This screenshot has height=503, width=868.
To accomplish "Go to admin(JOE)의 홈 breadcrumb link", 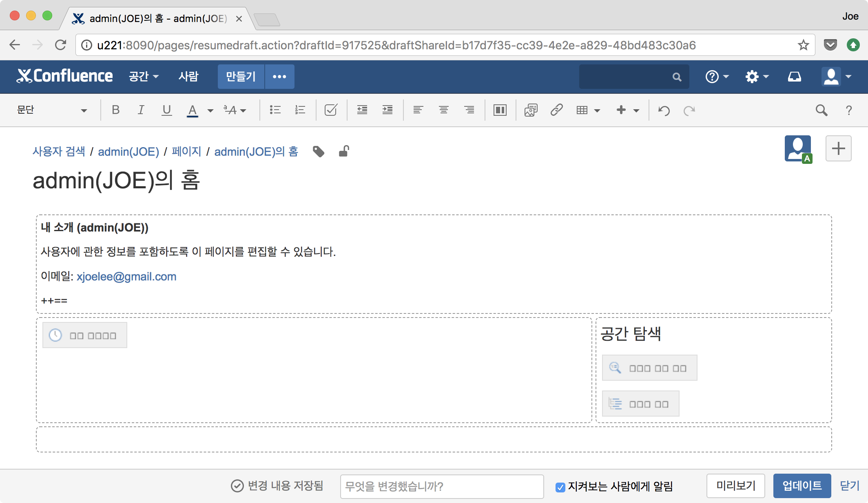I will point(256,152).
